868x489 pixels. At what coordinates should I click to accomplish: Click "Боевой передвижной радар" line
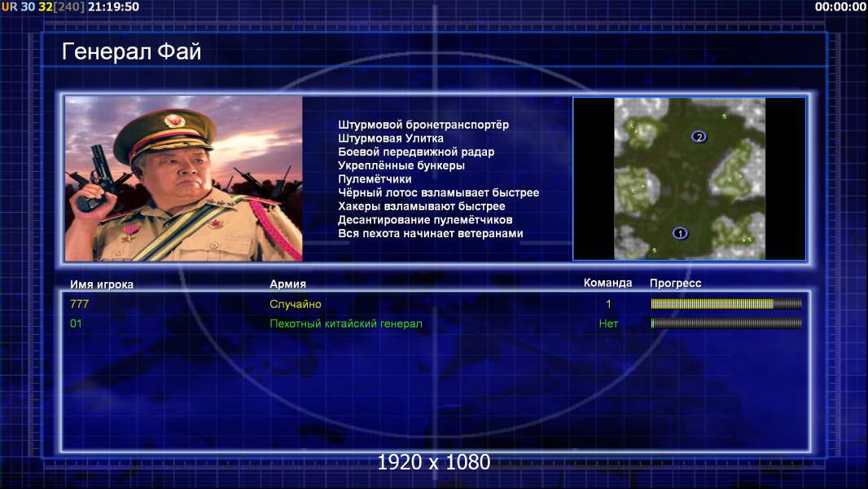[x=416, y=152]
